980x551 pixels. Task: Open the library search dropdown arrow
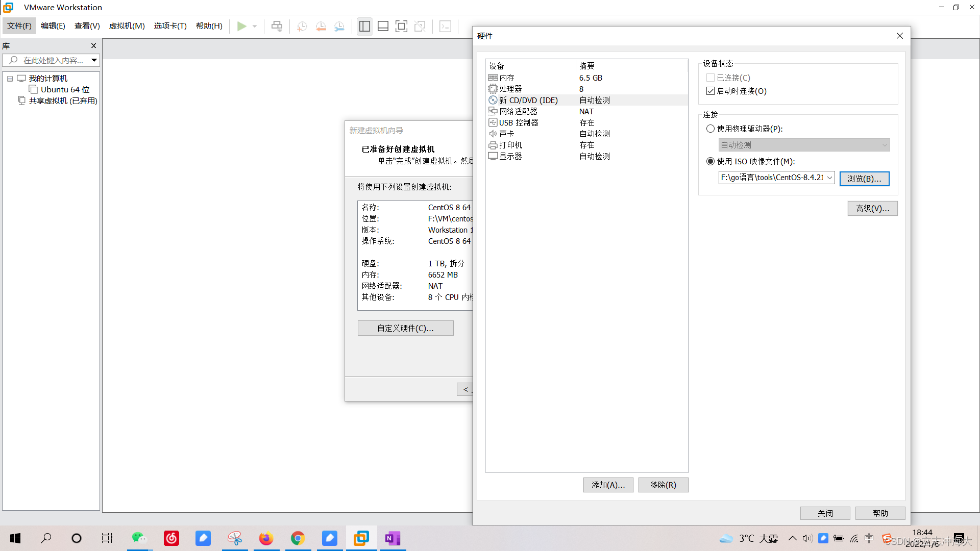click(94, 60)
